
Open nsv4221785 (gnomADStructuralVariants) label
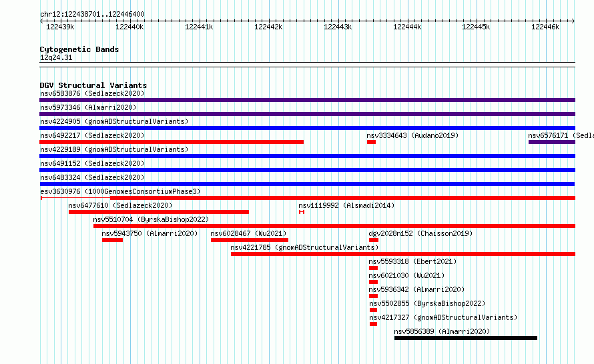[x=304, y=247]
